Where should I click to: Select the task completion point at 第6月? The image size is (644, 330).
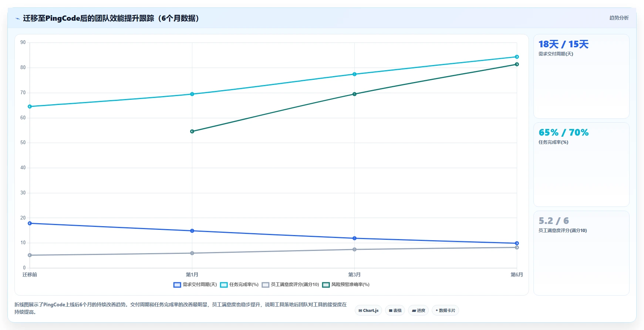point(517,57)
